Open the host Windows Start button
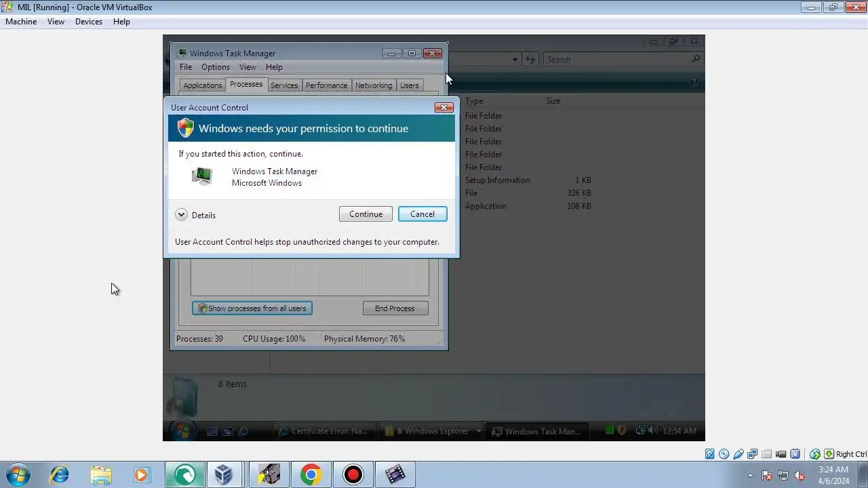This screenshot has width=868, height=488. 18,474
